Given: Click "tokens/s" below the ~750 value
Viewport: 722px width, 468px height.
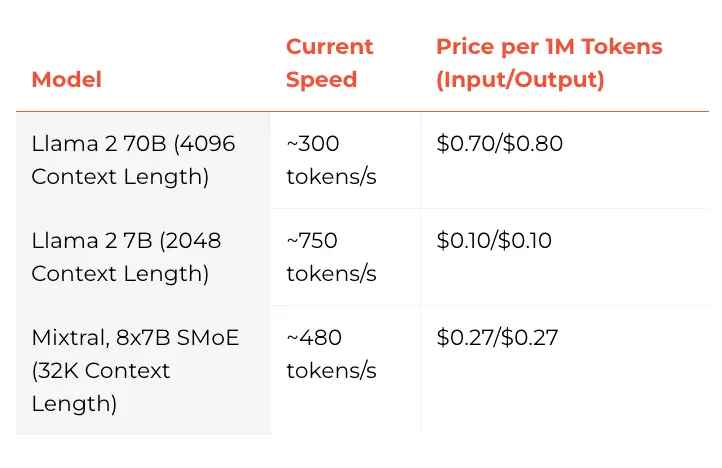Looking at the screenshot, I should click(331, 274).
